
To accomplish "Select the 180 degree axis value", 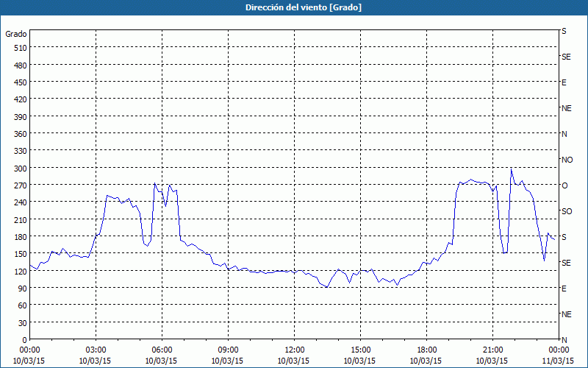I will pos(21,237).
